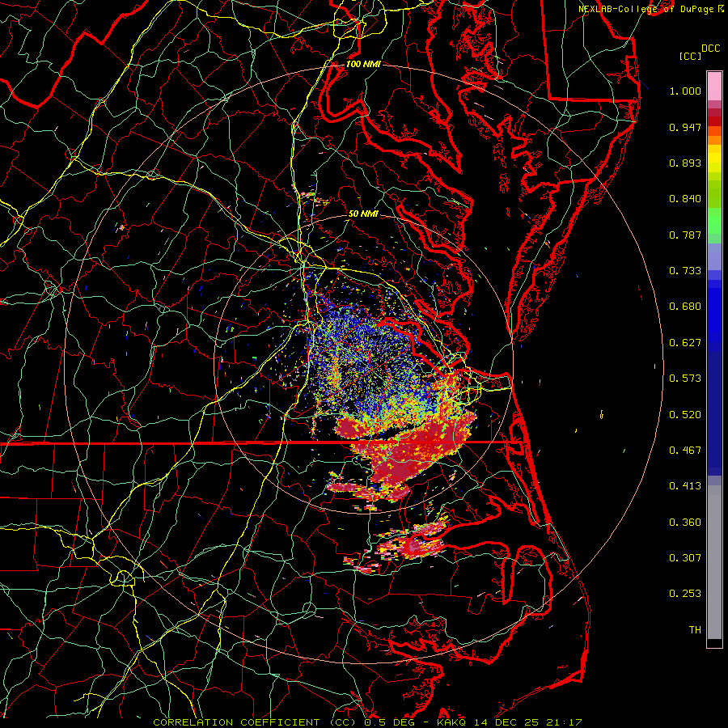Click the [CC] units label
Viewport: 728px width, 728px height.
[x=691, y=56]
